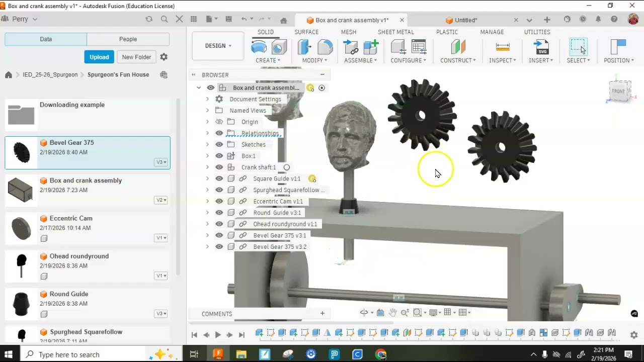
Task: Toggle visibility of Sketches folder
Action: point(219,144)
